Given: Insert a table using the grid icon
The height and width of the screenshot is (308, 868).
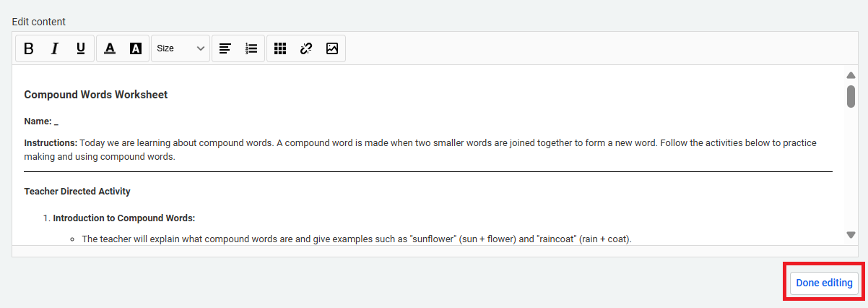Looking at the screenshot, I should 280,48.
